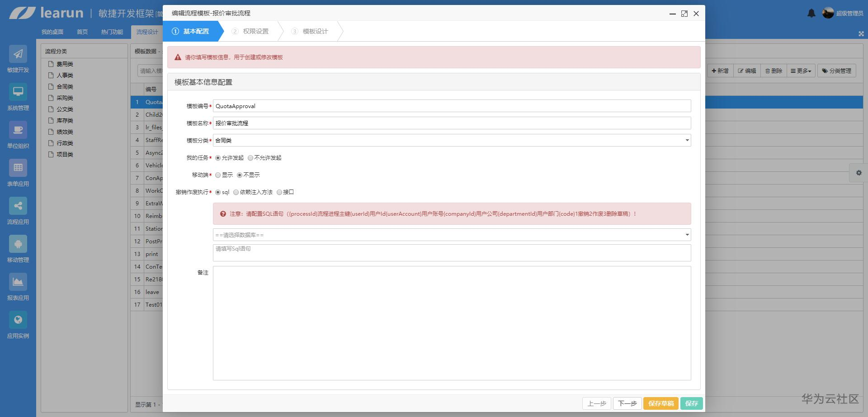The height and width of the screenshot is (417, 868).
Task: Click the 备注 text area
Action: pos(452,323)
